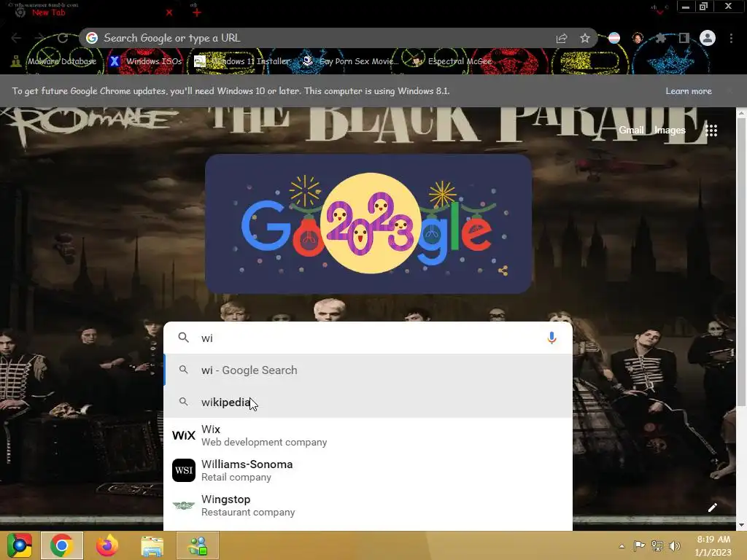Open File Explorer from taskbar
Image resolution: width=747 pixels, height=560 pixels.
pyautogui.click(x=152, y=546)
